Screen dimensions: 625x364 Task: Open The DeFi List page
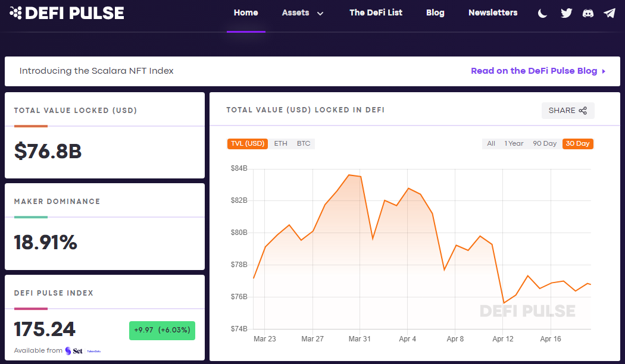point(376,12)
